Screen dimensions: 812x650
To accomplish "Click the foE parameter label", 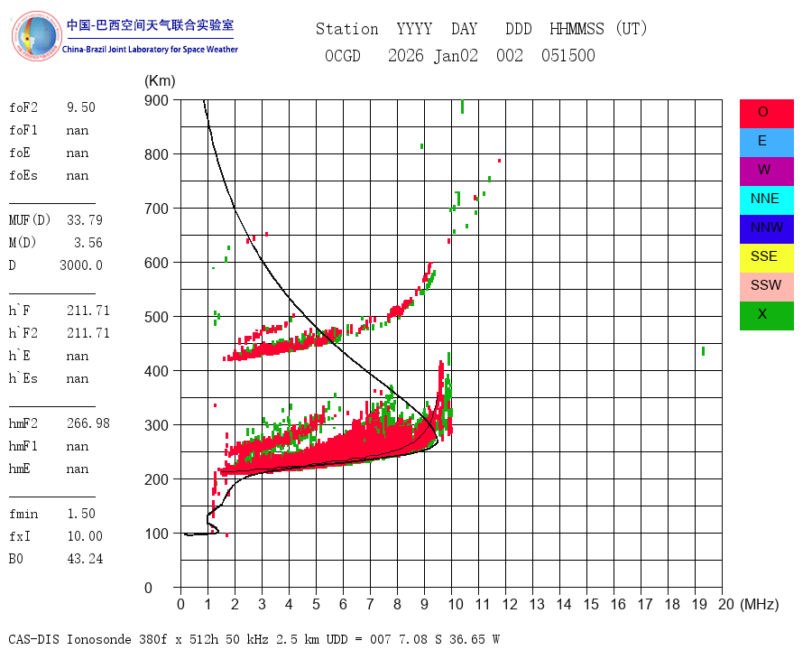I will (x=20, y=153).
